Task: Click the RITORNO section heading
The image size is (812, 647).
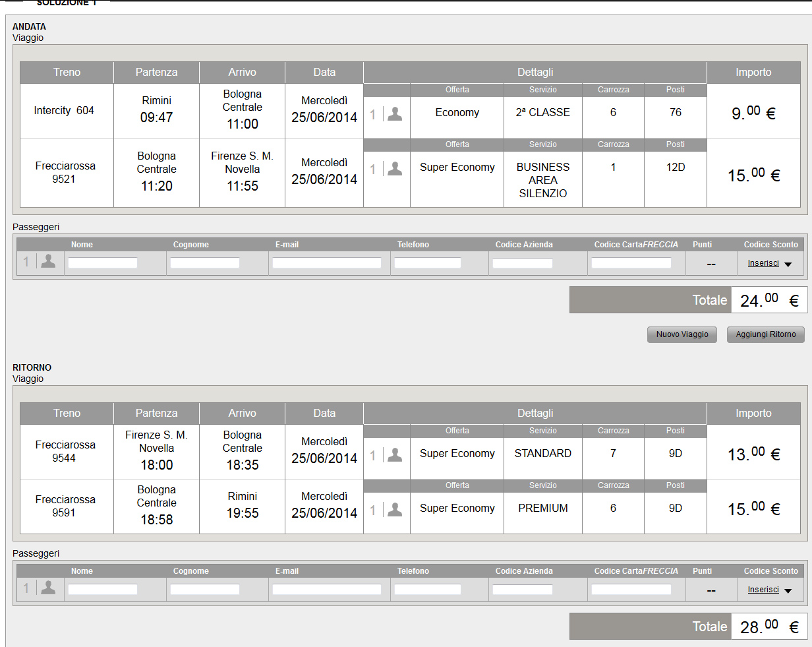Action: coord(32,368)
